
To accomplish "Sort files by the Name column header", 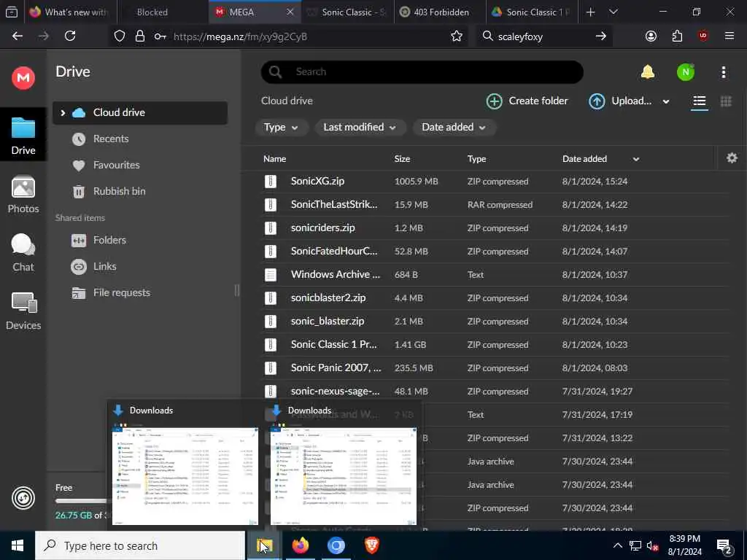I will point(274,159).
